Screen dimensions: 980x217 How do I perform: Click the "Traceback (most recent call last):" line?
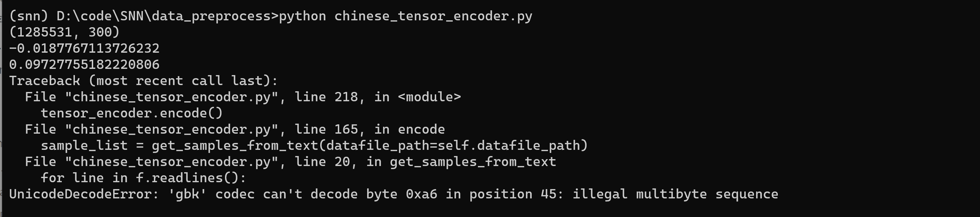(144, 81)
